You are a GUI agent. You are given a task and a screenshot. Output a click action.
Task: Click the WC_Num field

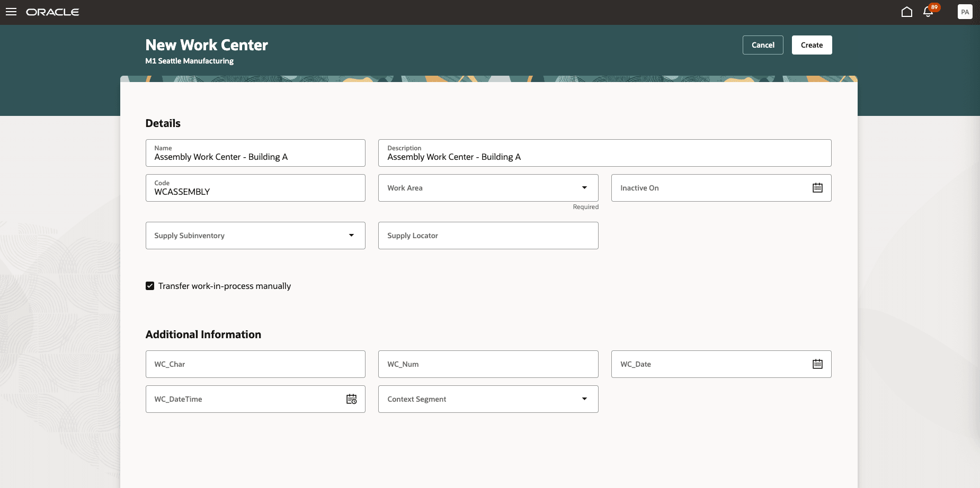coord(487,364)
